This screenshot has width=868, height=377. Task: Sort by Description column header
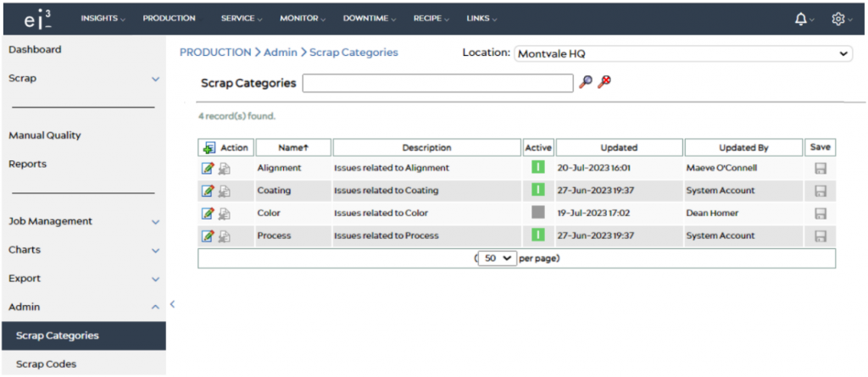click(x=427, y=147)
